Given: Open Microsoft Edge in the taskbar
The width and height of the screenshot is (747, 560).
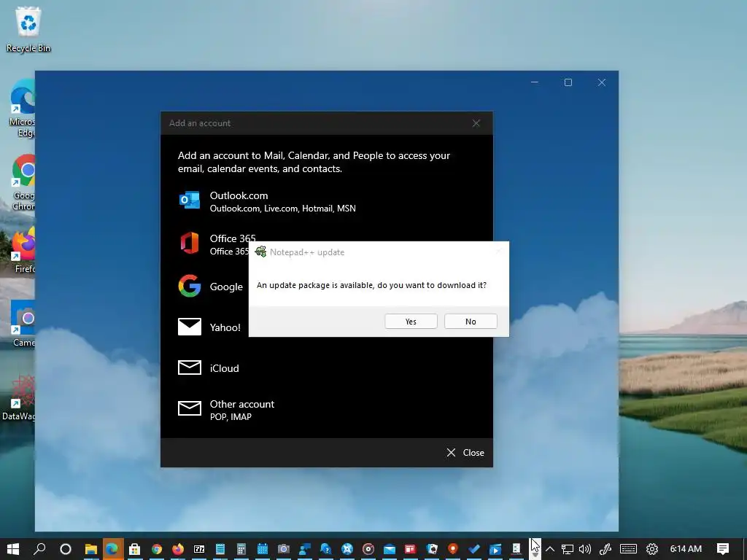Looking at the screenshot, I should 112,549.
